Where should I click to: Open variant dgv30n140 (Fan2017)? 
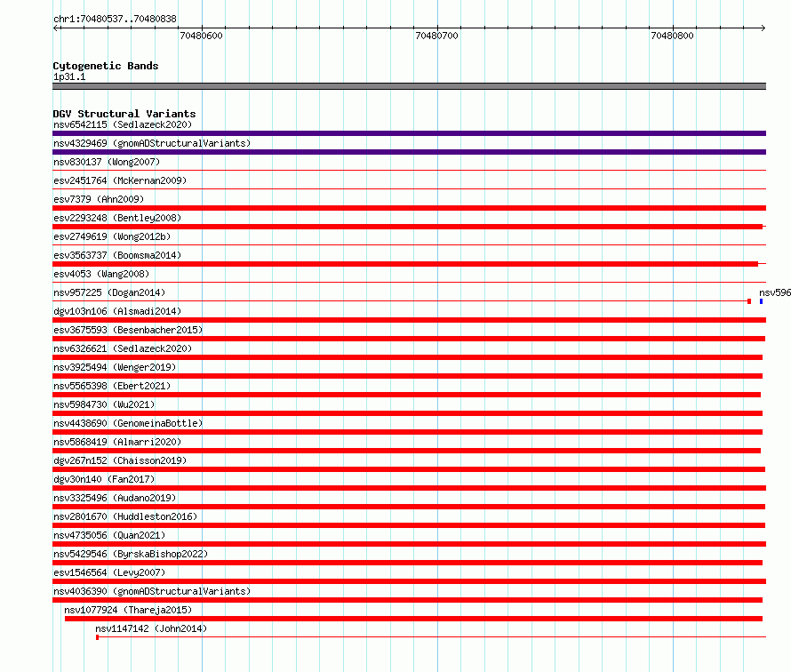pyautogui.click(x=104, y=479)
